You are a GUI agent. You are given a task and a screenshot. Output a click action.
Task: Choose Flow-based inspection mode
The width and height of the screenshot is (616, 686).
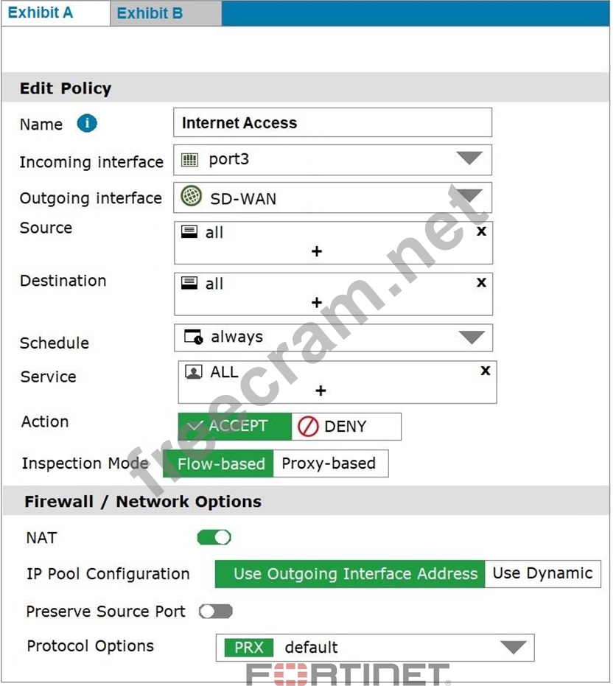point(218,463)
